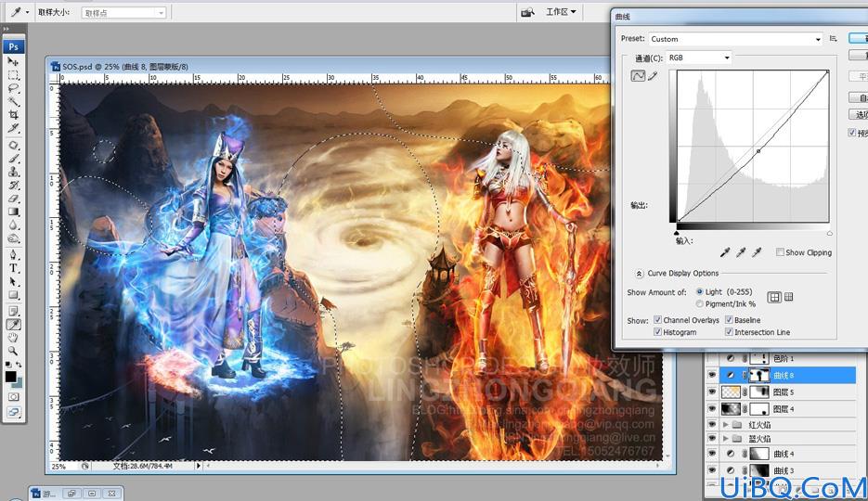868x501 pixels.
Task: Pick the gray point eyedropper in Curves
Action: [x=741, y=252]
